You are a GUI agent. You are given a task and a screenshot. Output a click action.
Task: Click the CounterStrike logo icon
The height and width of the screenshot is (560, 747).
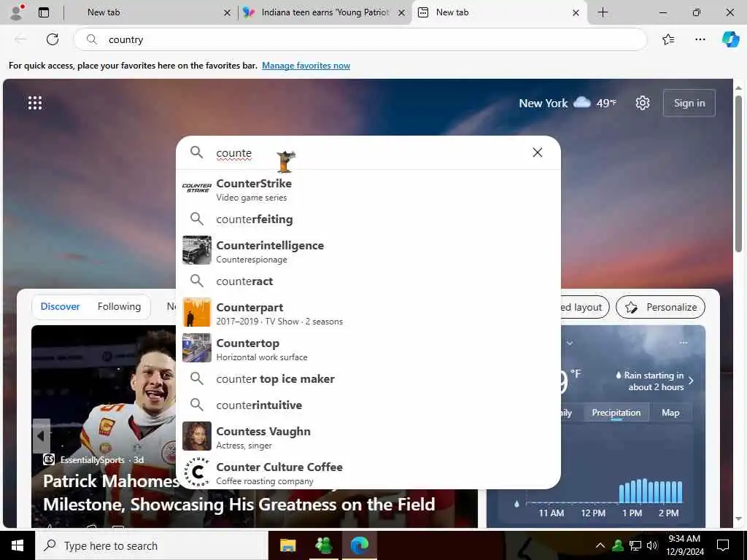click(x=197, y=187)
